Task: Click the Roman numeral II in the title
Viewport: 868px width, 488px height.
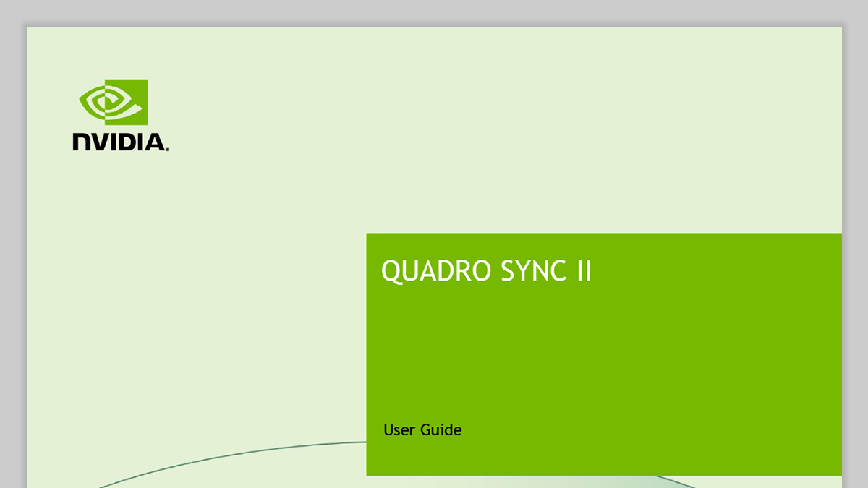Action: click(584, 272)
